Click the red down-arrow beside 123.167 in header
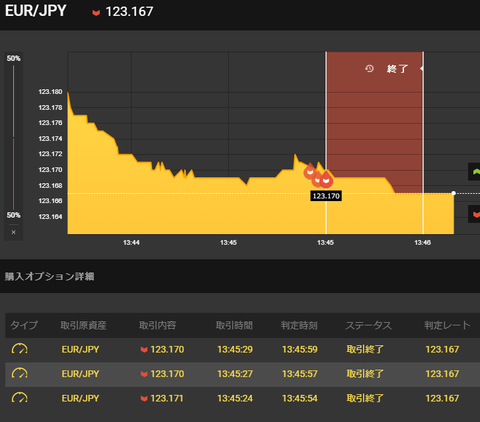The image size is (480, 422). click(x=96, y=13)
